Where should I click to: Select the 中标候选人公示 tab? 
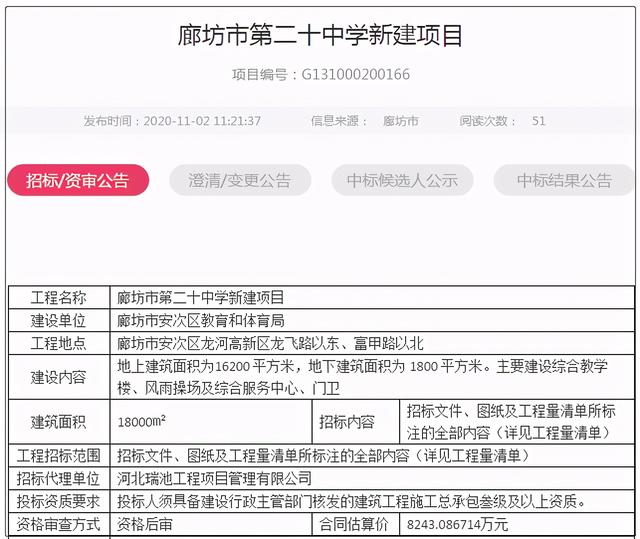click(402, 180)
